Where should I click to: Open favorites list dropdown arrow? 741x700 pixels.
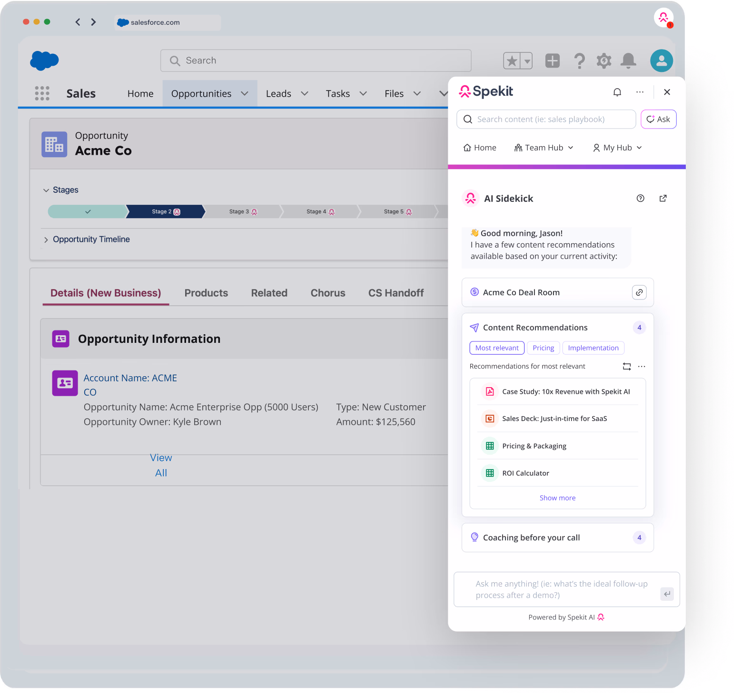[x=527, y=61]
